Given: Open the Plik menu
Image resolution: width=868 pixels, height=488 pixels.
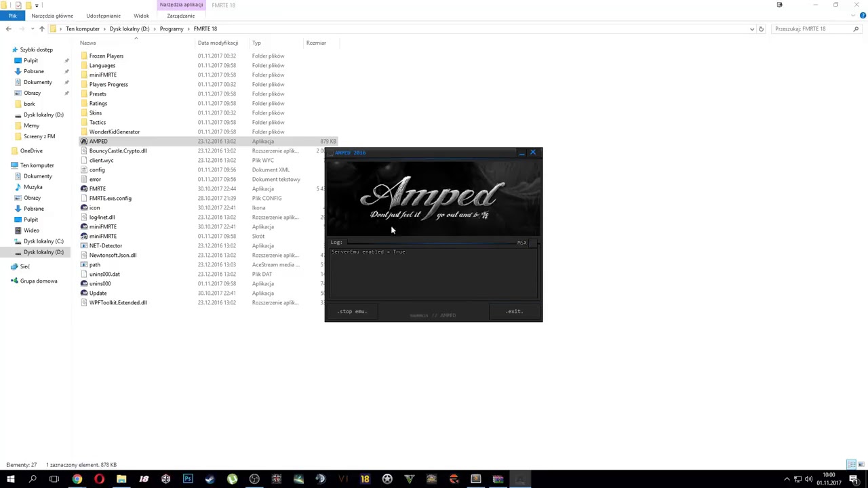Looking at the screenshot, I should (x=12, y=16).
